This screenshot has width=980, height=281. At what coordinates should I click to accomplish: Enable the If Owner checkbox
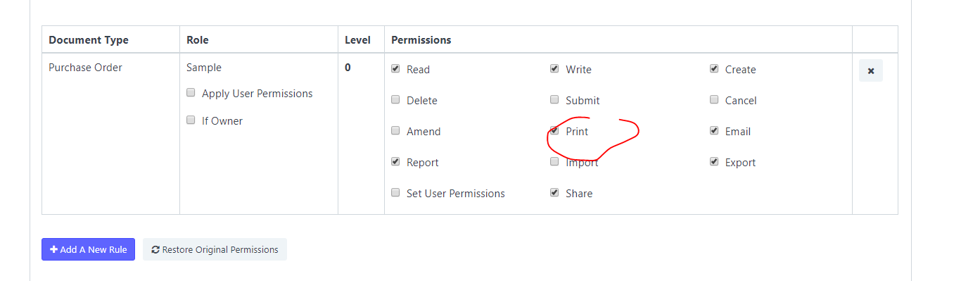tap(191, 120)
